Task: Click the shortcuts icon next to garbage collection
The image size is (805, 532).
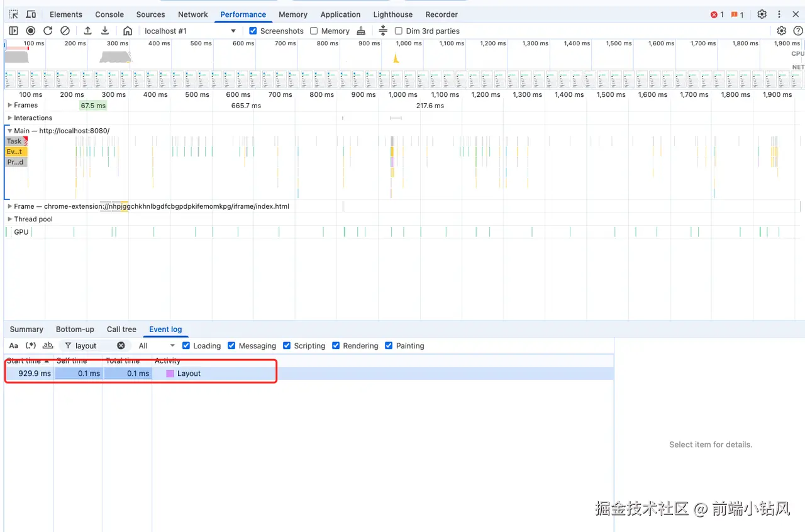Action: 383,31
